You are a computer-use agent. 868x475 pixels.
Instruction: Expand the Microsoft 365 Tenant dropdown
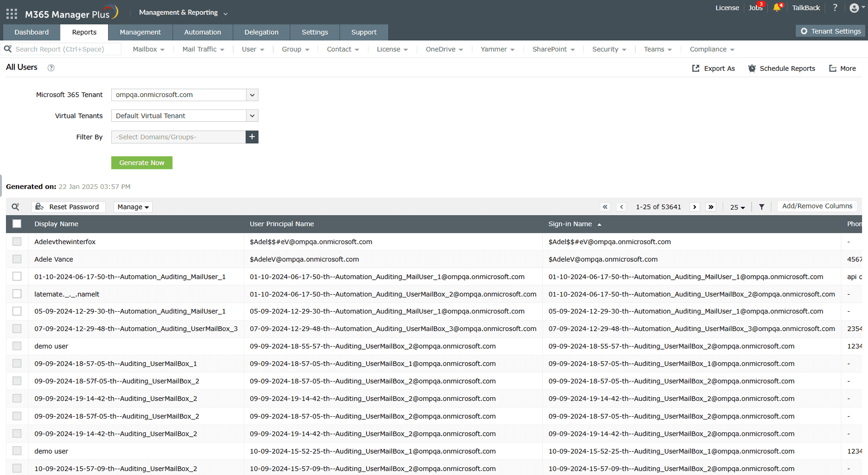point(252,95)
